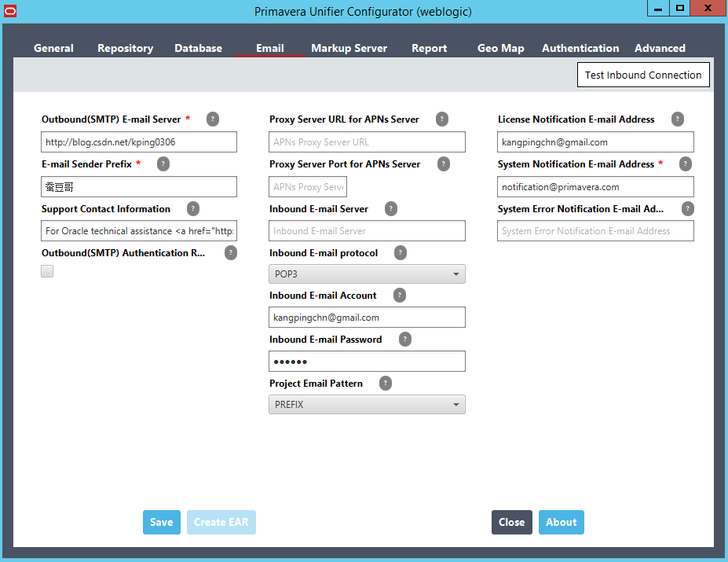Click help icon beside Project Email Pattern
Screen dimensions: 728x562
pos(386,384)
